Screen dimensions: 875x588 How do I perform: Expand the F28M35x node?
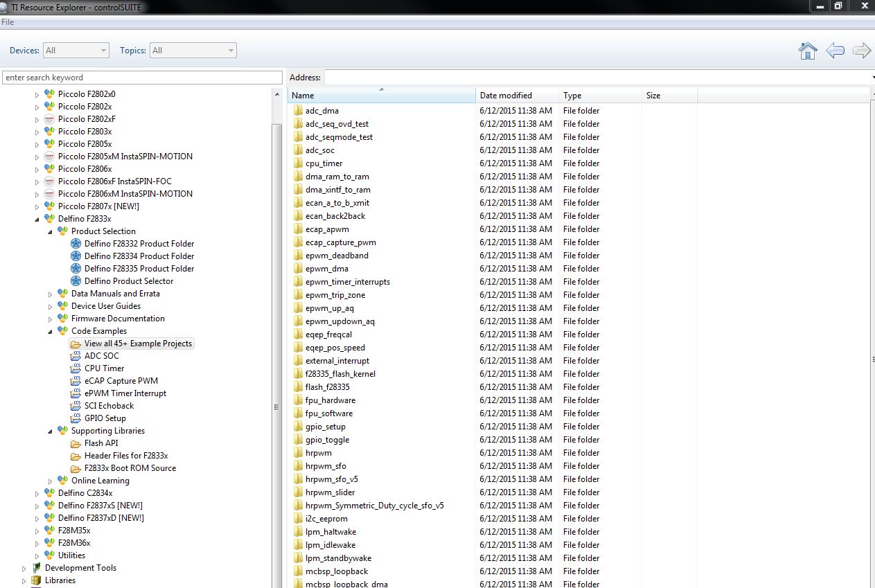pos(37,531)
